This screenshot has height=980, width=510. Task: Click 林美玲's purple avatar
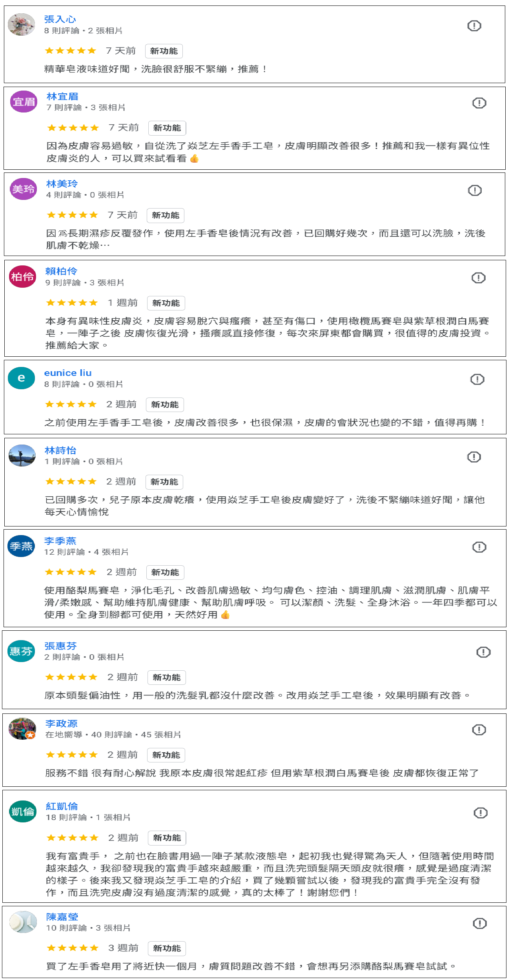tap(23, 189)
